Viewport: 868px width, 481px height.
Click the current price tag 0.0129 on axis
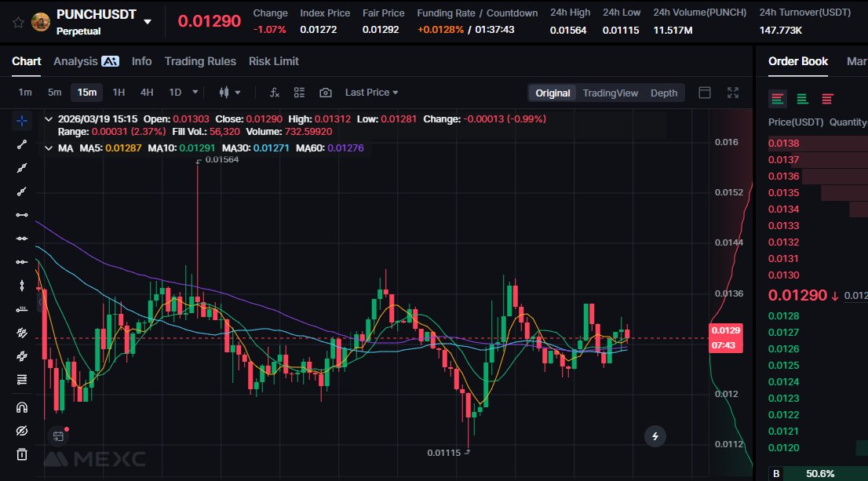tap(726, 337)
